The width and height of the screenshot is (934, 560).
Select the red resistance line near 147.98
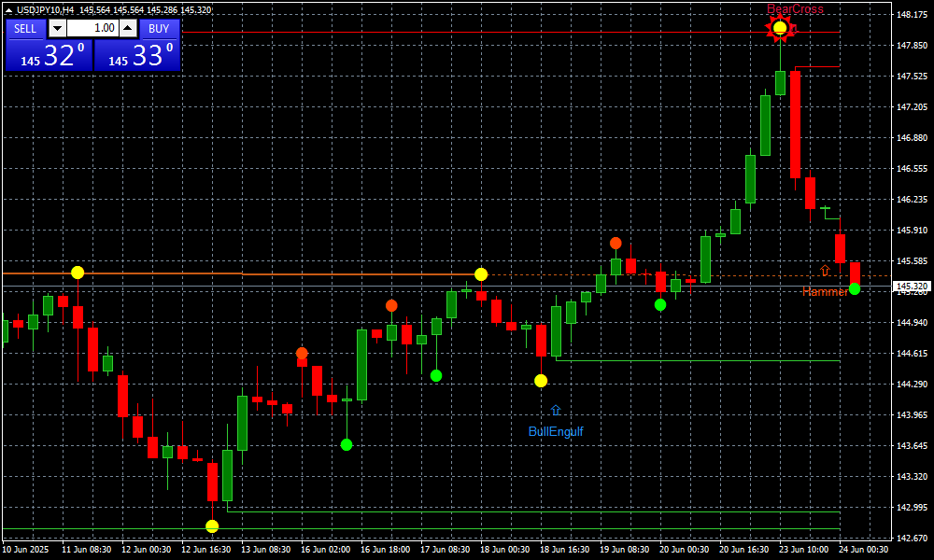coord(467,33)
